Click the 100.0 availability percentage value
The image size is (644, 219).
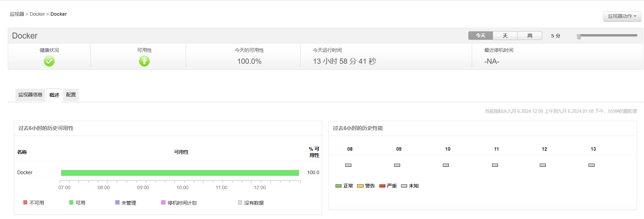tap(313, 172)
